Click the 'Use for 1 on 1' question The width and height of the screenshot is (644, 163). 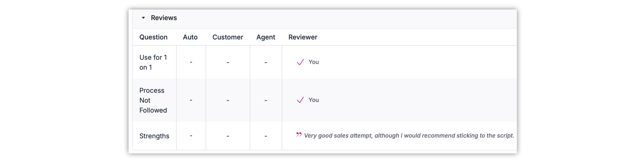pos(153,62)
